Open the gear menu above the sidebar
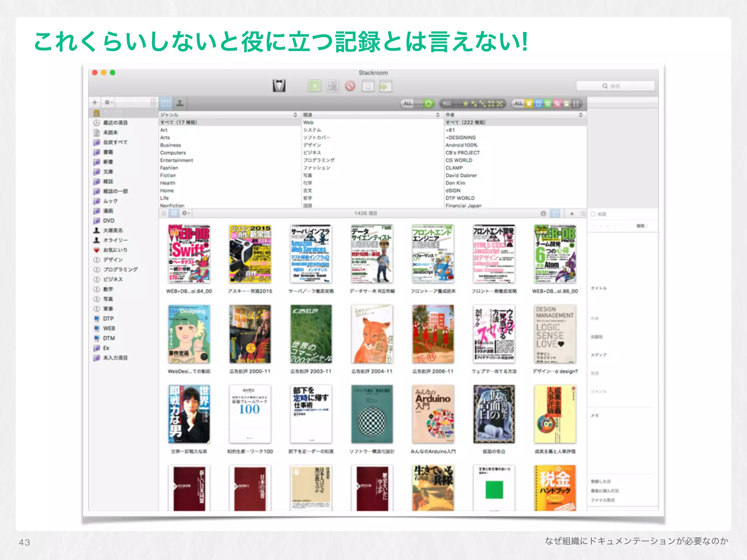The image size is (747, 560). click(x=108, y=102)
